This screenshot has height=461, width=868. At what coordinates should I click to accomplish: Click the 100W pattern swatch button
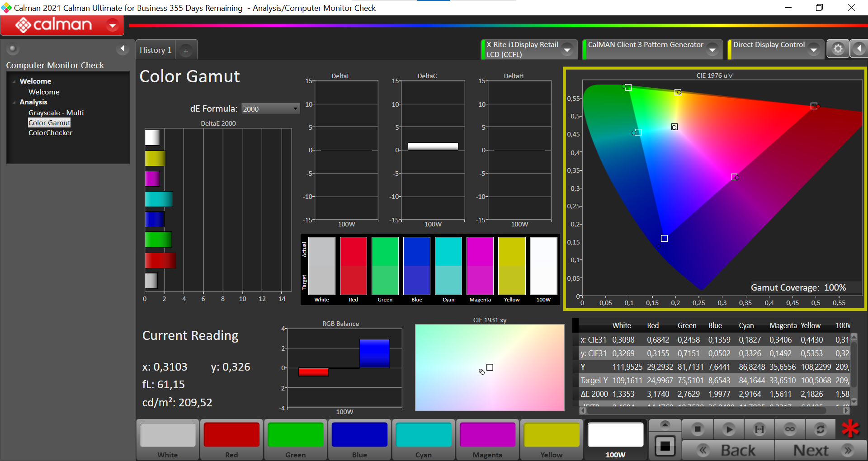click(615, 440)
